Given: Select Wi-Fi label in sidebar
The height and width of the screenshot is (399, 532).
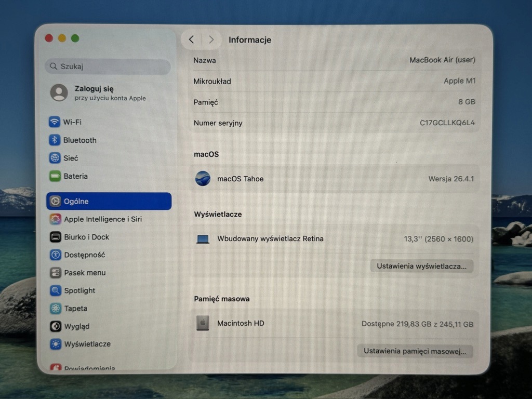Looking at the screenshot, I should [72, 122].
